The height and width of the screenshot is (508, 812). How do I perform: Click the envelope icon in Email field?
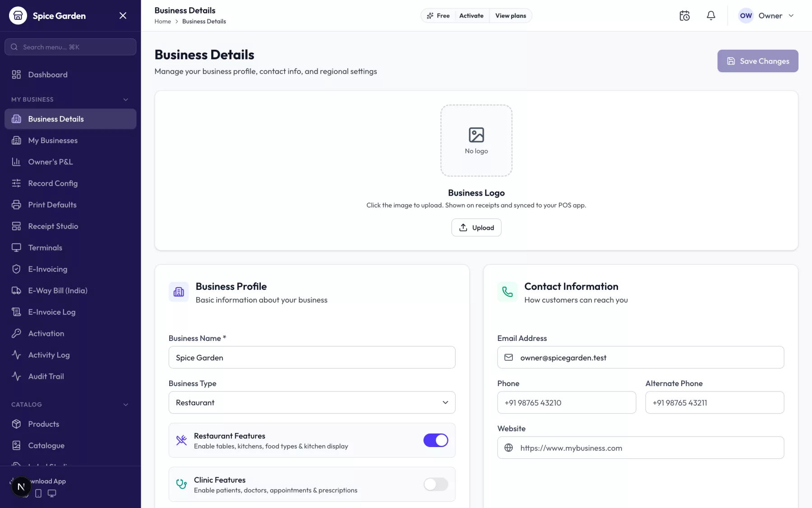[x=508, y=357]
